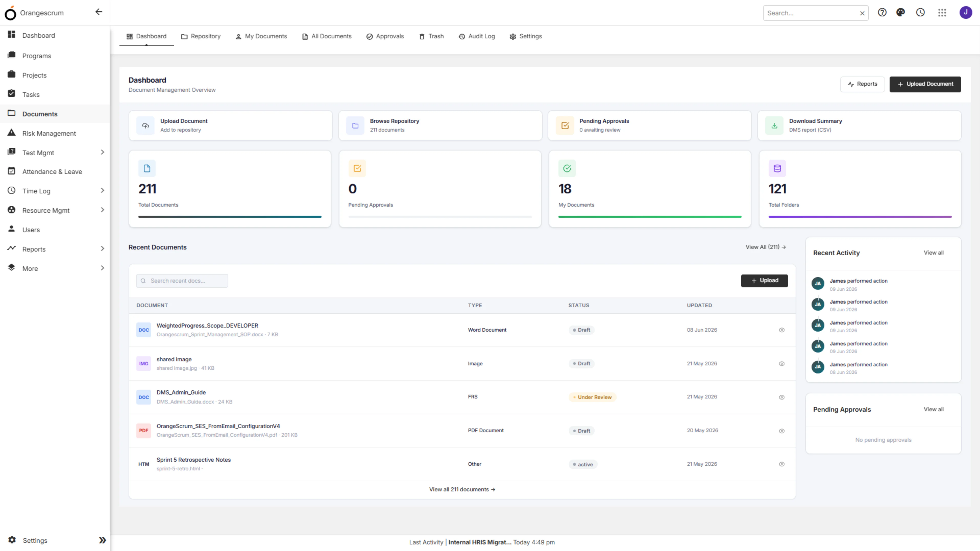Open View all in Pending Approvals panel
980x551 pixels.
coord(934,409)
